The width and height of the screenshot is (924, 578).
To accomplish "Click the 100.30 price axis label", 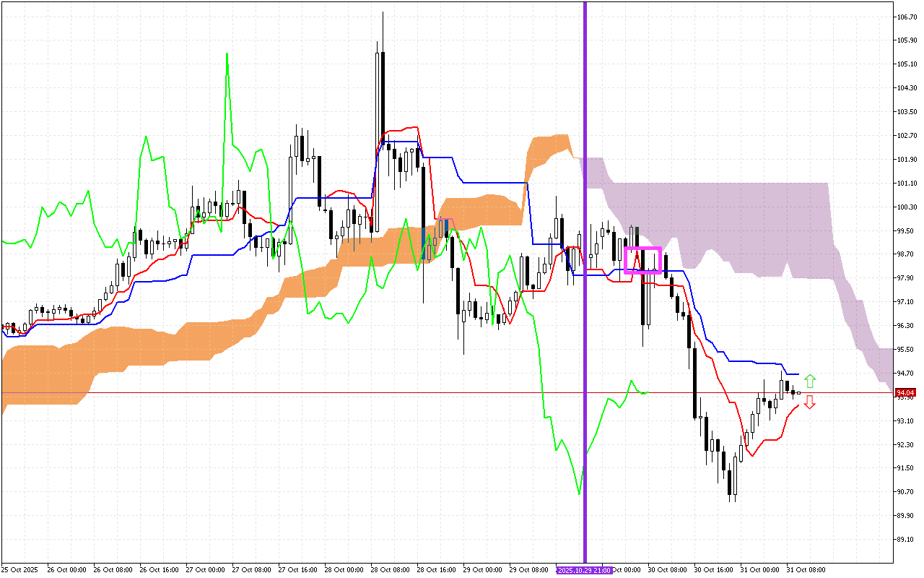I will [x=905, y=207].
